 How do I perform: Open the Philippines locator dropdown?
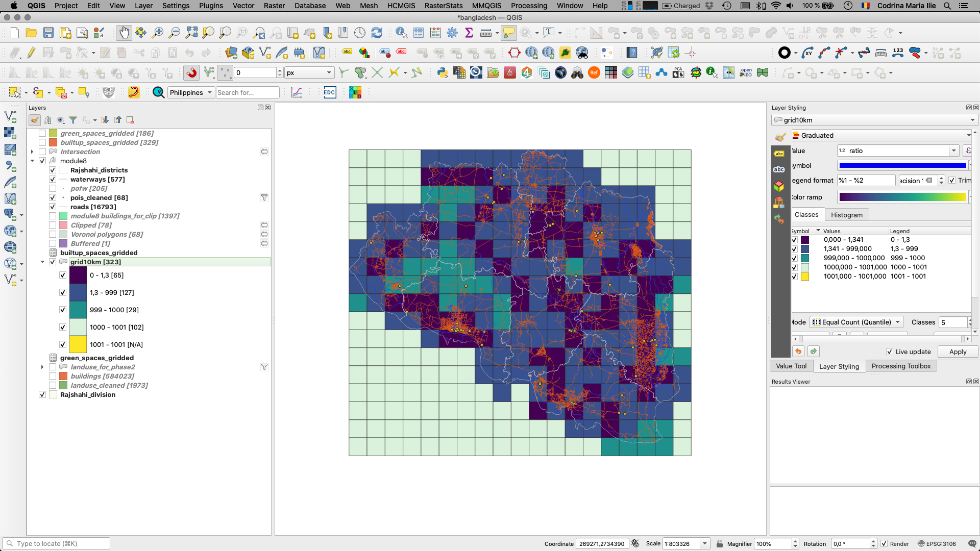(191, 93)
